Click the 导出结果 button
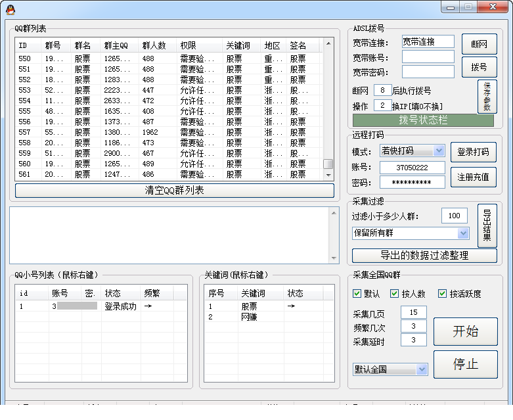The image size is (513, 420). click(x=487, y=225)
